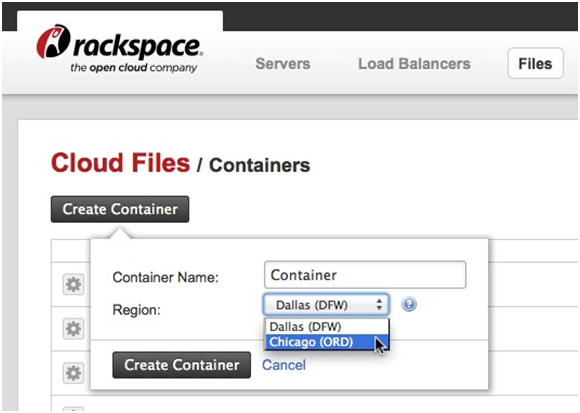Viewport: 580px width, 413px height.
Task: Click Create Container button in popup
Action: (182, 365)
